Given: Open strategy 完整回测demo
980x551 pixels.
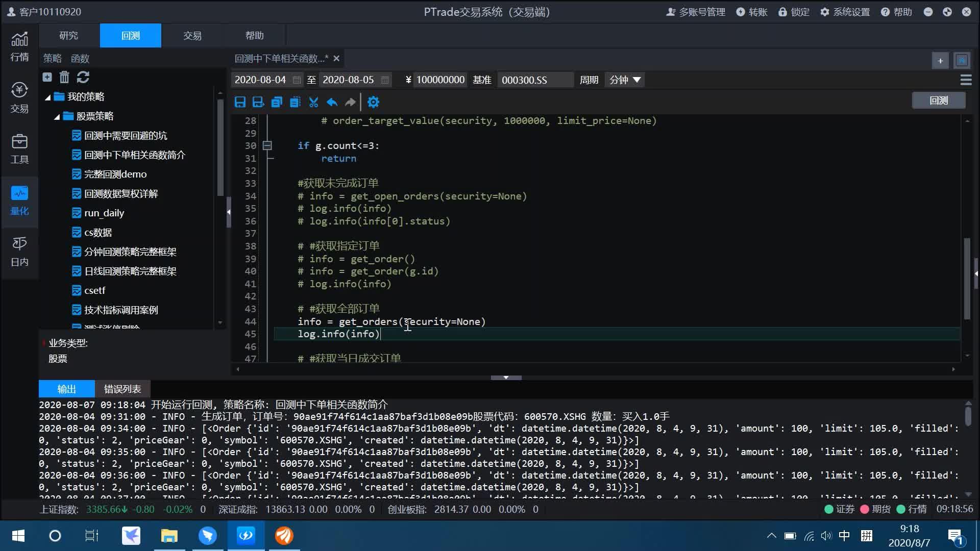Looking at the screenshot, I should [115, 174].
